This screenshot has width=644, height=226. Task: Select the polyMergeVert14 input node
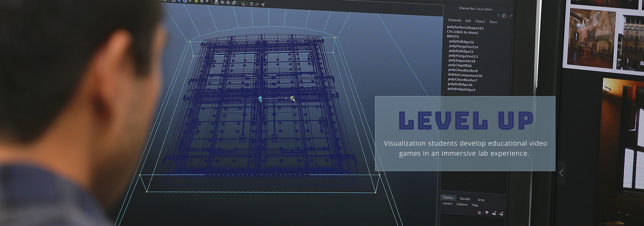click(464, 47)
